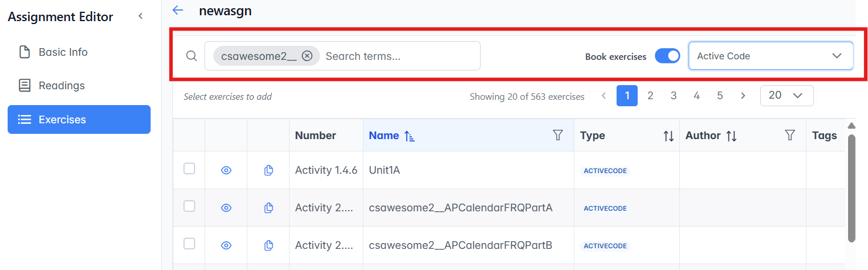Go to page 3 of exercises
Image resolution: width=868 pixels, height=270 pixels.
673,96
